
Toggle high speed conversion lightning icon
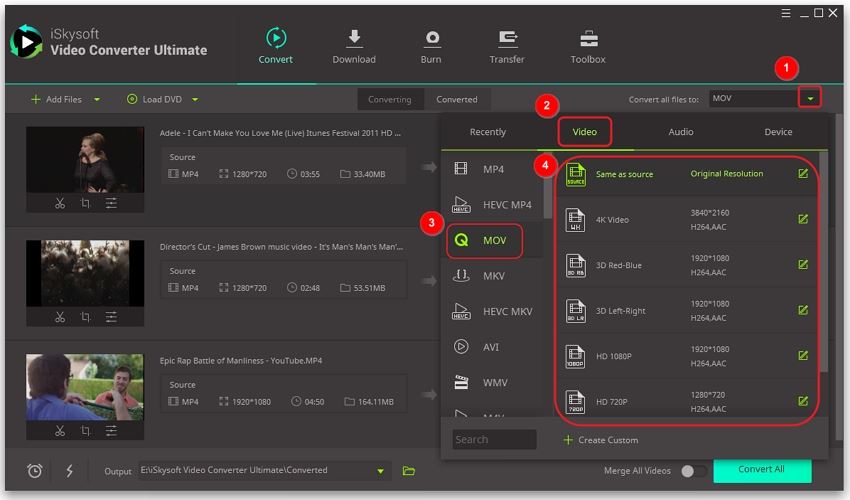click(69, 471)
